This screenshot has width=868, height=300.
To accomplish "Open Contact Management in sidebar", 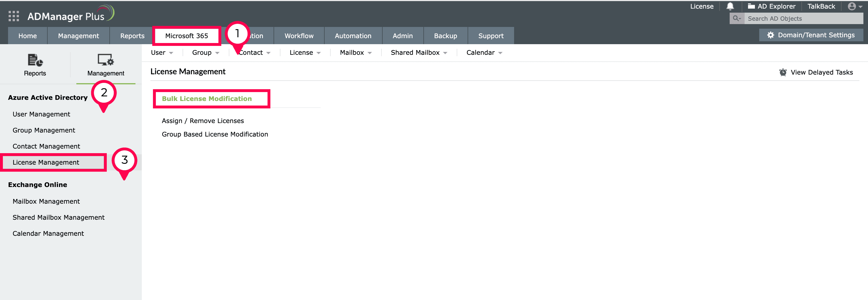I will [x=46, y=147].
